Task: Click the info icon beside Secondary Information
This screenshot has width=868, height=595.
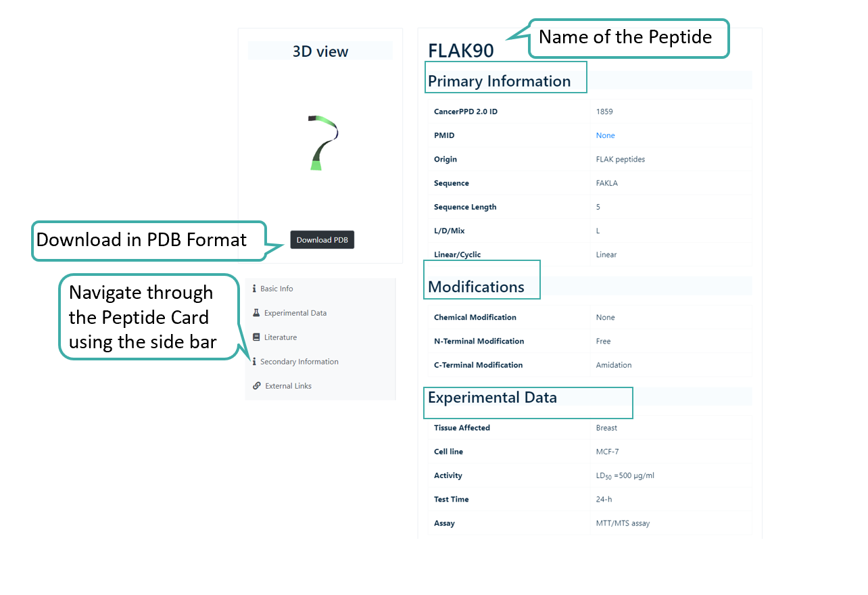Action: click(254, 362)
